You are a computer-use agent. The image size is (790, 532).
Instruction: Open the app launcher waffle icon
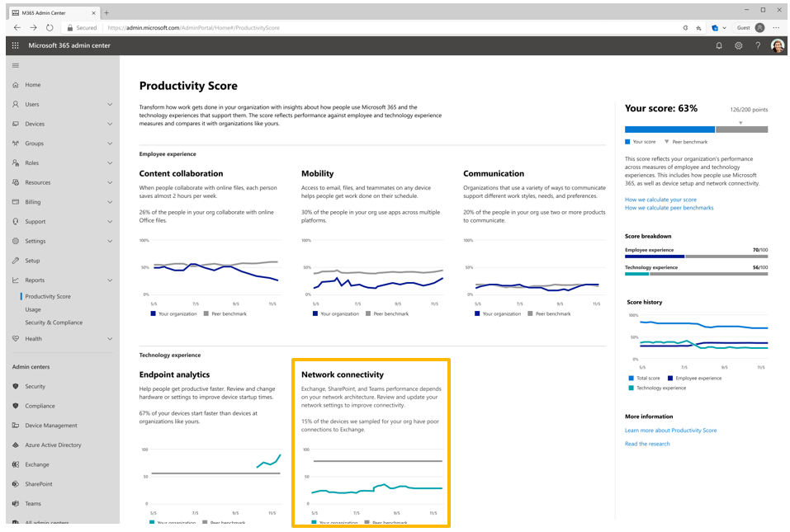tap(16, 45)
